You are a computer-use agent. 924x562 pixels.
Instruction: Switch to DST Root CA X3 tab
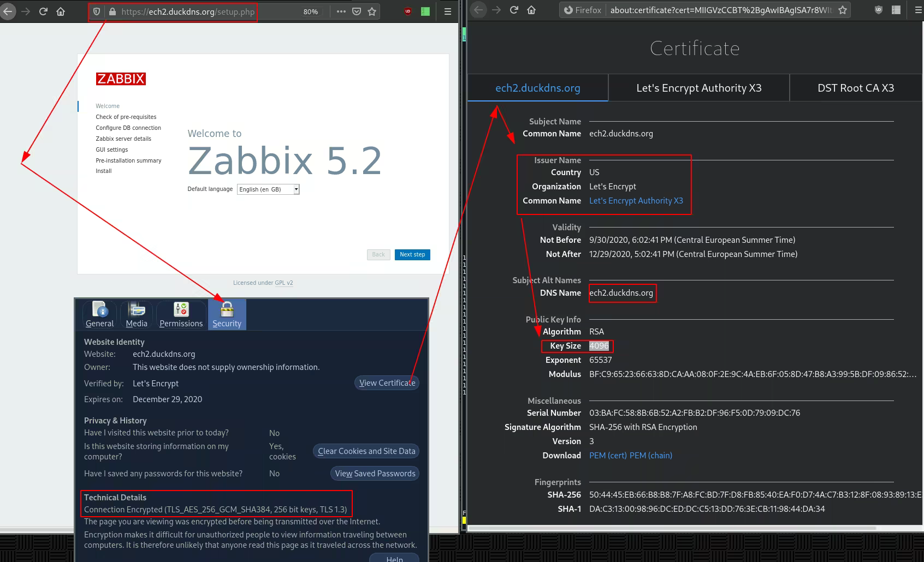coord(856,88)
